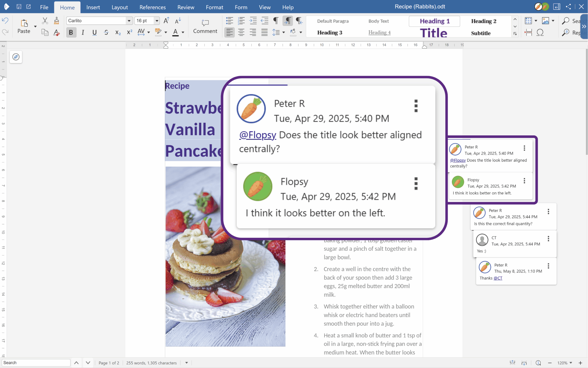Toggle Bold formatting
Image resolution: width=588 pixels, height=368 pixels.
tap(71, 32)
